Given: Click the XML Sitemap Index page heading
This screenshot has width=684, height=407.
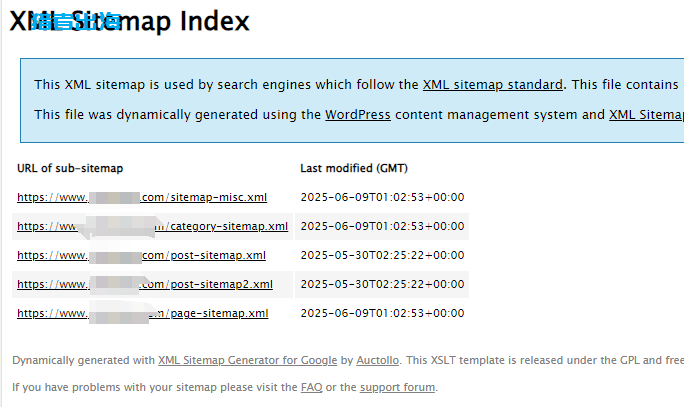Looking at the screenshot, I should tap(130, 21).
